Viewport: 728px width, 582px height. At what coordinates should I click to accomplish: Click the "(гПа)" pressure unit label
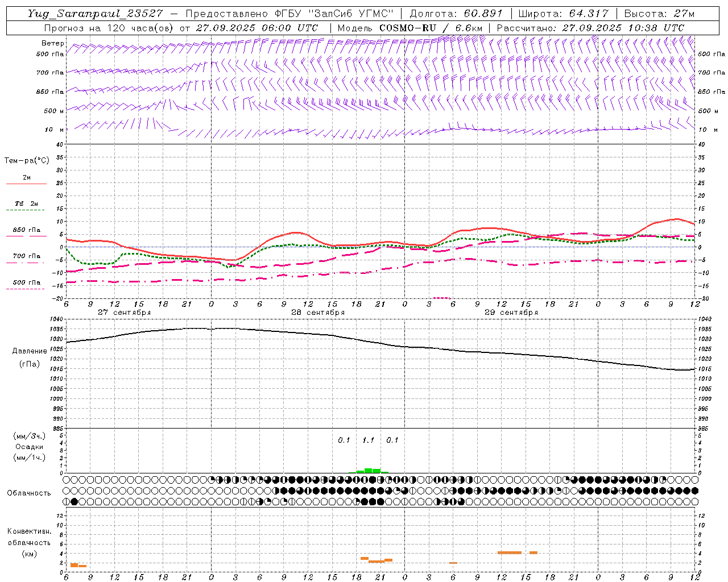30,364
